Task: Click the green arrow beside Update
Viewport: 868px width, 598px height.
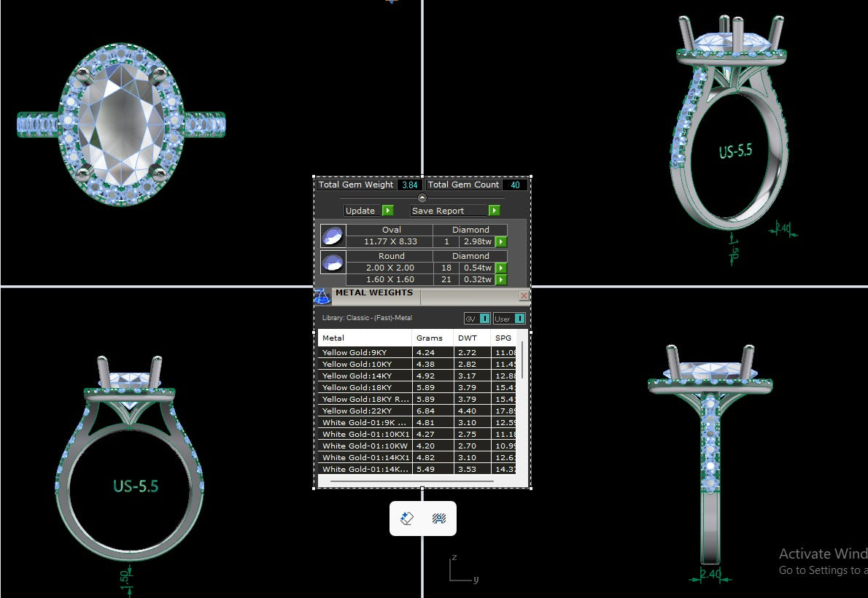Action: click(x=388, y=211)
